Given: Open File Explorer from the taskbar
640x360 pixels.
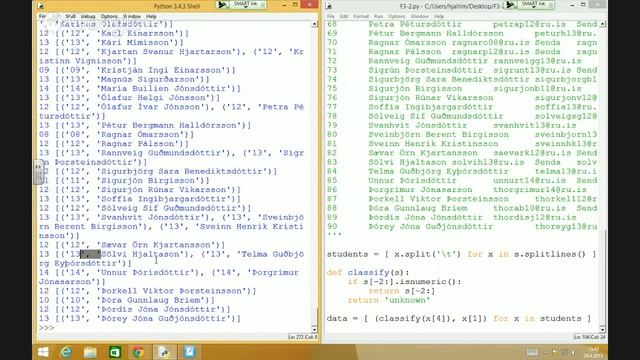Looking at the screenshot, I should coord(90,351).
